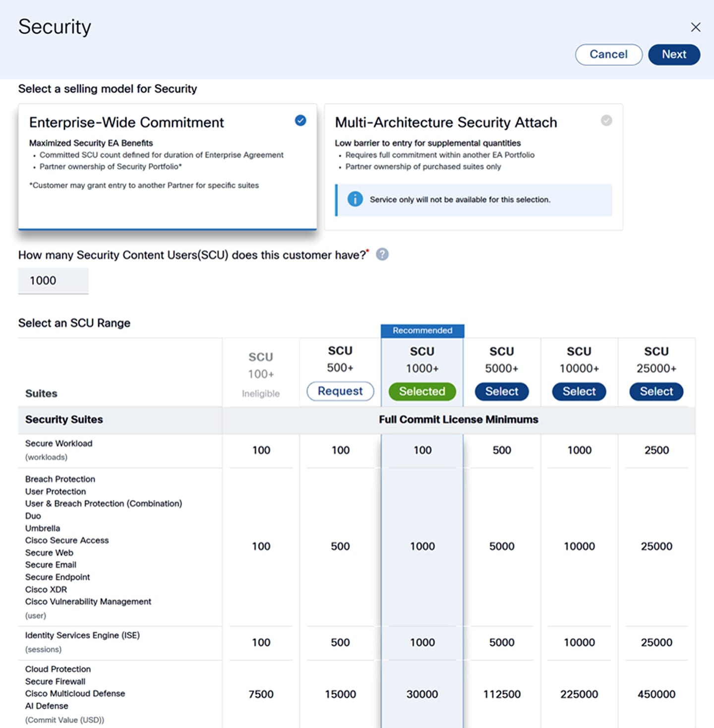Click the Duo suite label
Image resolution: width=714 pixels, height=728 pixels.
point(33,516)
